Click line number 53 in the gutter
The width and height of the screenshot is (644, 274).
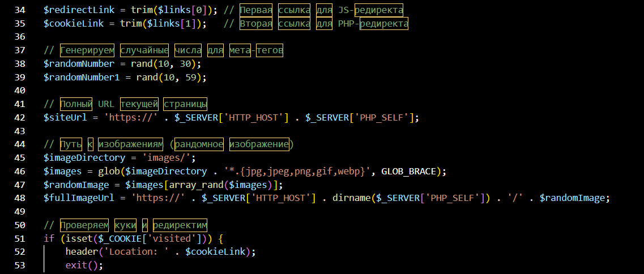20,266
